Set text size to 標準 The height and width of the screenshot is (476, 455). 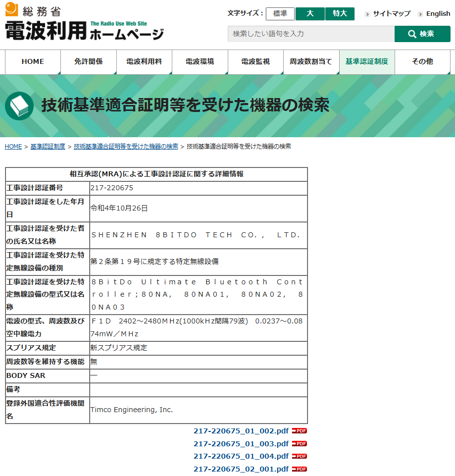tap(280, 14)
